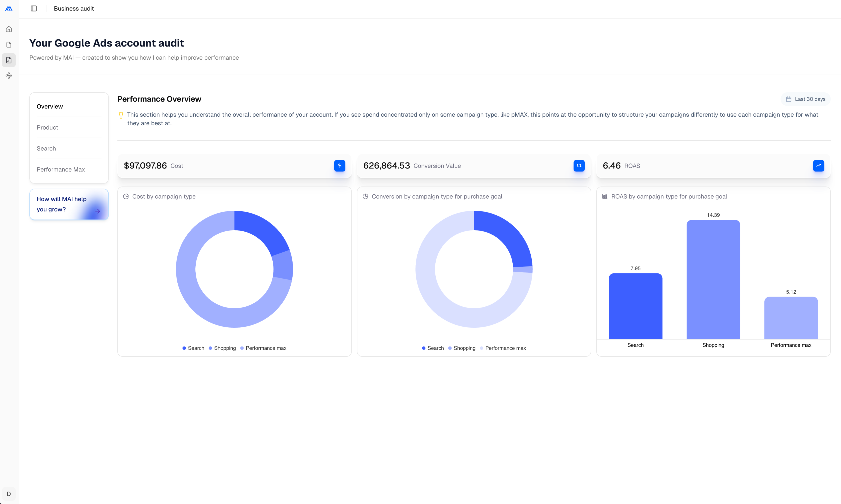The height and width of the screenshot is (504, 841).
Task: Toggle Shopping legend in Conversion chart
Action: (x=462, y=348)
